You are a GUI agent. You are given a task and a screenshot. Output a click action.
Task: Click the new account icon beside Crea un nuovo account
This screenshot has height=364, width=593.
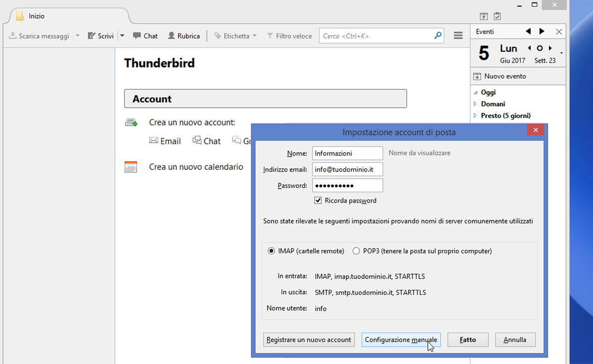[x=131, y=122]
